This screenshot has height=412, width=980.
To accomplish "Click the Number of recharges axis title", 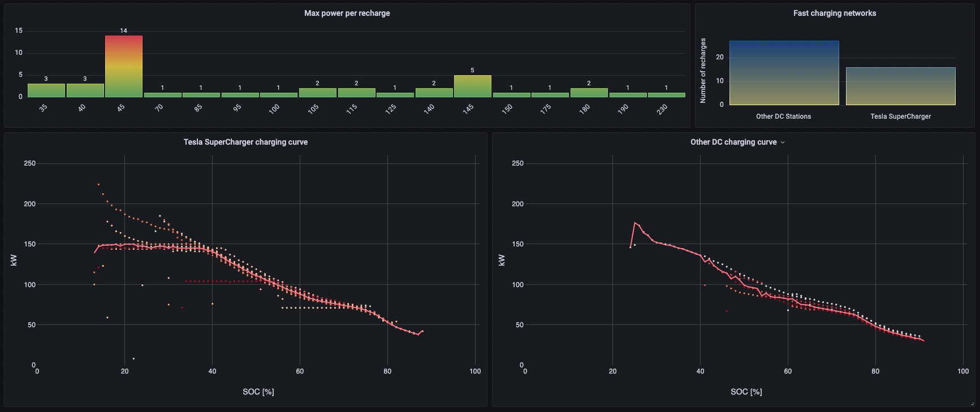I will [x=703, y=71].
